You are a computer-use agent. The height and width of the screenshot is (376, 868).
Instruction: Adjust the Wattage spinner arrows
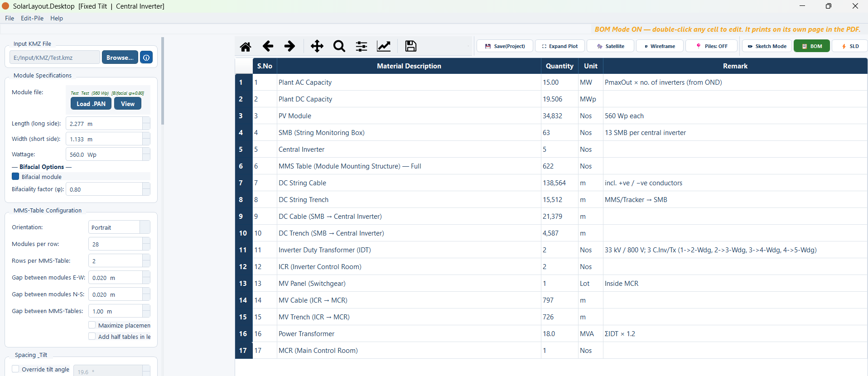point(146,154)
